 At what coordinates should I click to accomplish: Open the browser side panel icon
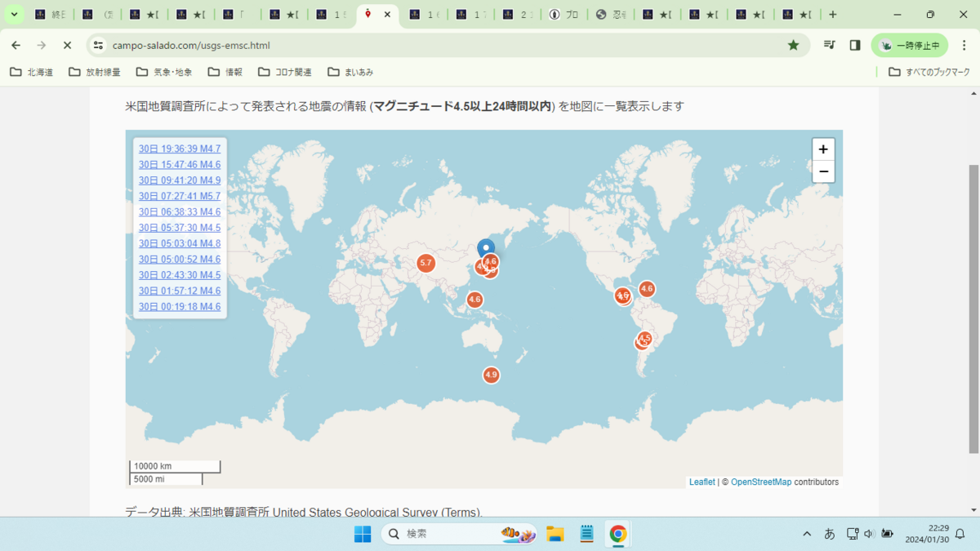855,46
